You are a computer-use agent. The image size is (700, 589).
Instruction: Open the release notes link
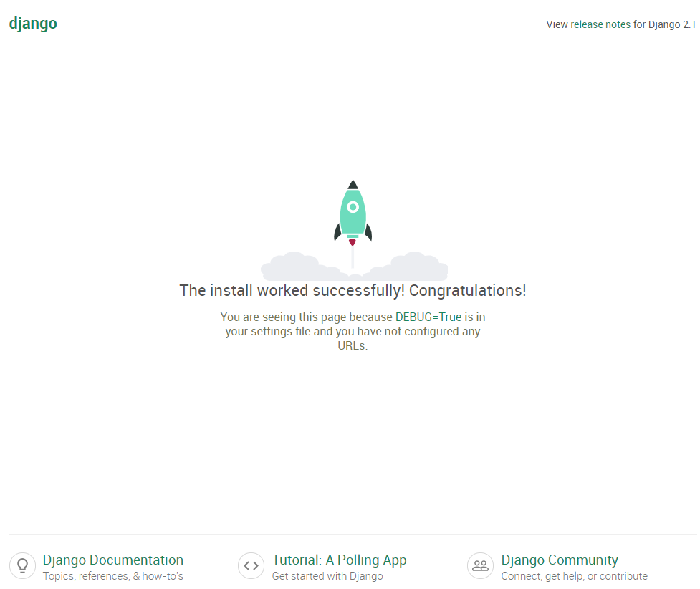click(x=600, y=24)
